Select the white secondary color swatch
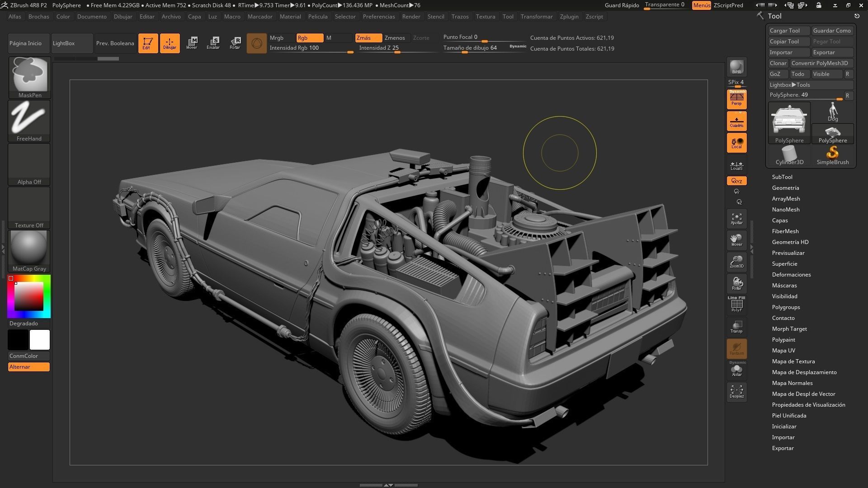 click(40, 340)
